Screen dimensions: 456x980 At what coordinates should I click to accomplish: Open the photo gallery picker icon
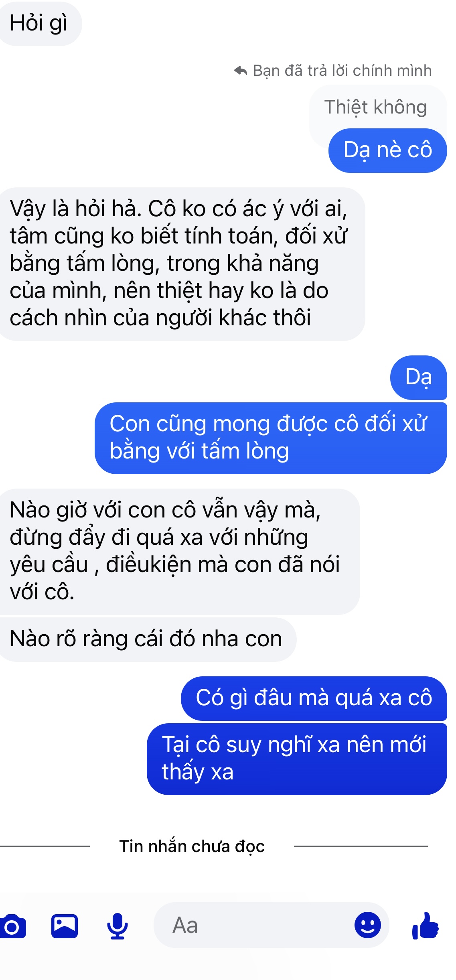[x=65, y=926]
